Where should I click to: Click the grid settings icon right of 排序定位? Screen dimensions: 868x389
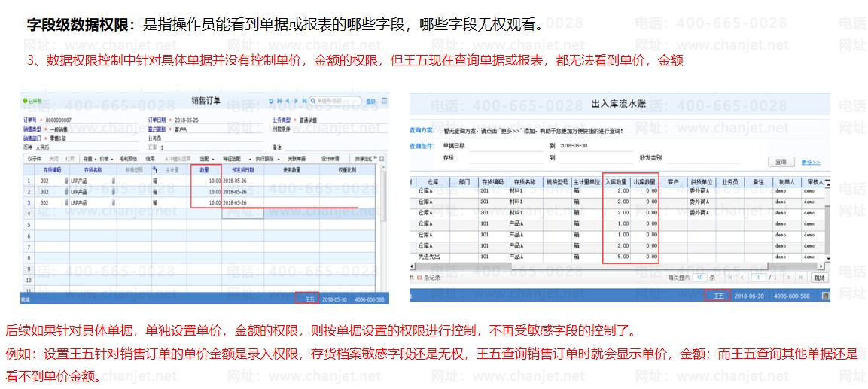click(382, 159)
